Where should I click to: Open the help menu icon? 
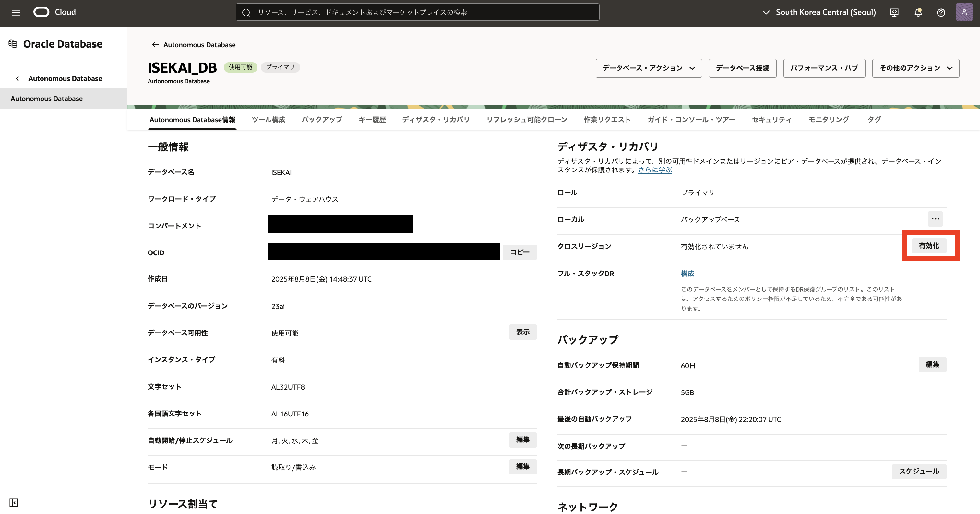pos(941,12)
